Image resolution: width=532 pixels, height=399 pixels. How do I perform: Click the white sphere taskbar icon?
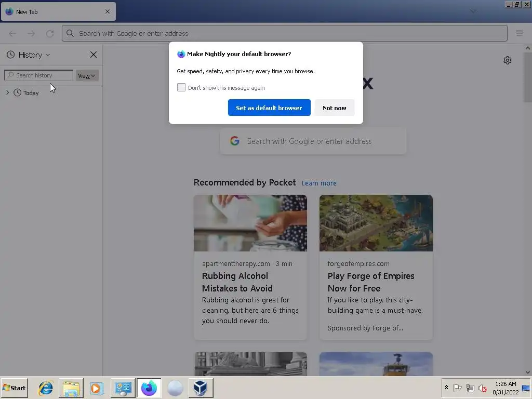click(x=175, y=388)
